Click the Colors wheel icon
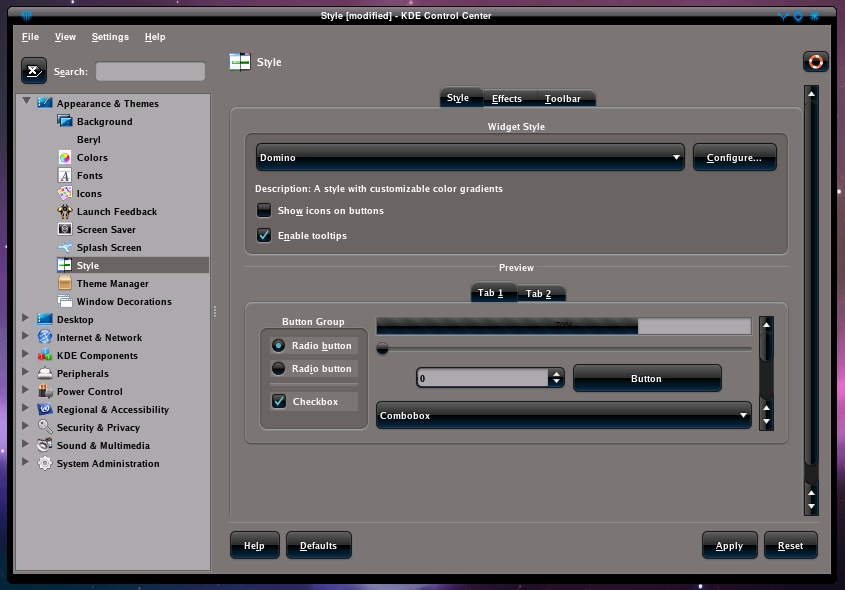 point(65,157)
